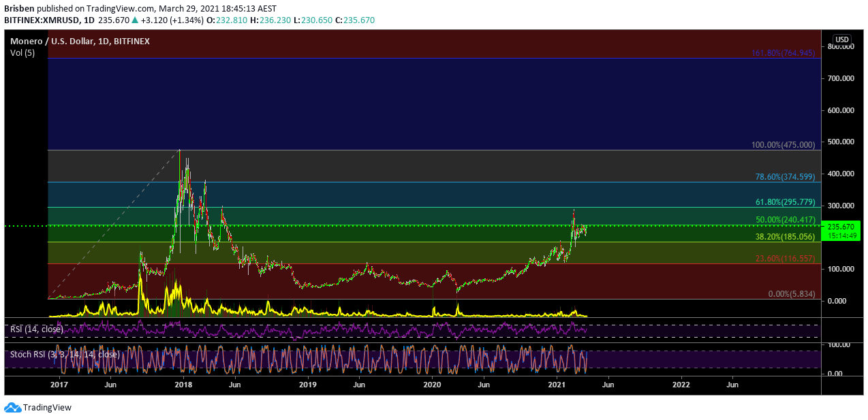Viewport: 868px width, 420px height.
Task: Select the 78.60%(374.599) Fibonacci level label
Action: [786, 177]
